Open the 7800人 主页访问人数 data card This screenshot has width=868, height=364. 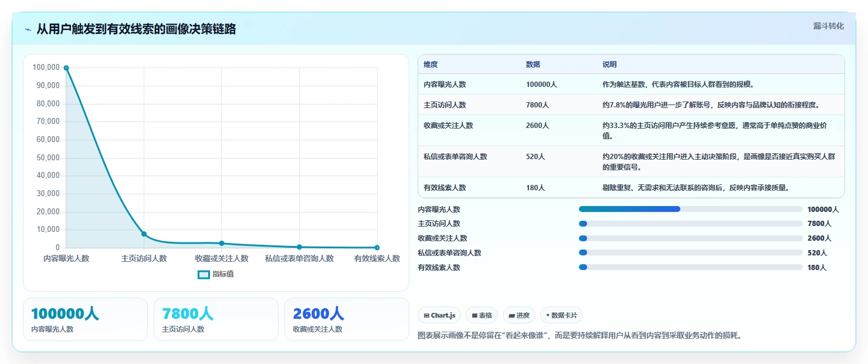point(216,319)
